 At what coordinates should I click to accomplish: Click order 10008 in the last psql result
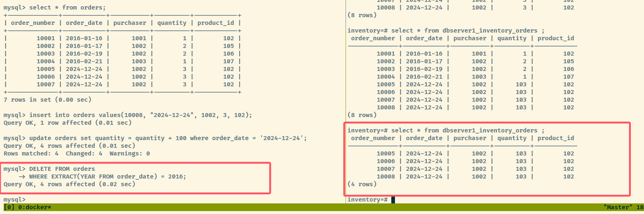[386, 177]
